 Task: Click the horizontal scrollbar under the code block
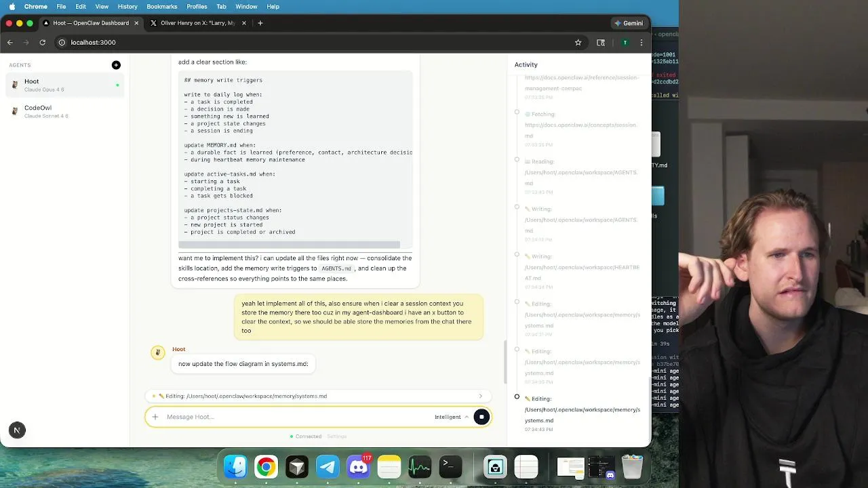(290, 245)
